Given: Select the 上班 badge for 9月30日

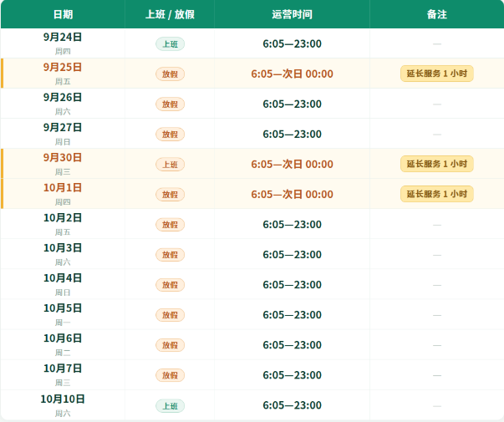Looking at the screenshot, I should pyautogui.click(x=170, y=165).
